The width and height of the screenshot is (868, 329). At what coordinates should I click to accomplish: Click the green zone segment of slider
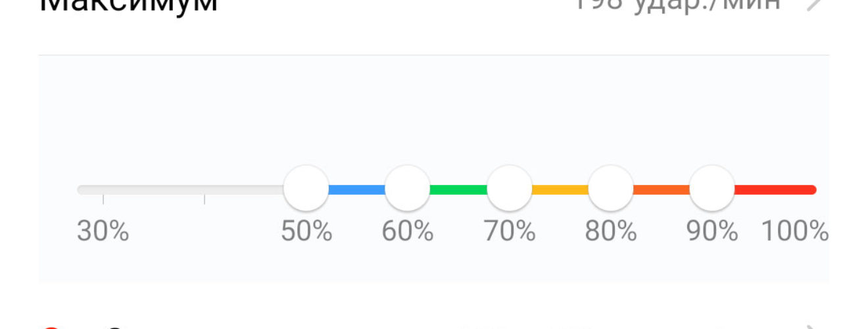coord(458,190)
